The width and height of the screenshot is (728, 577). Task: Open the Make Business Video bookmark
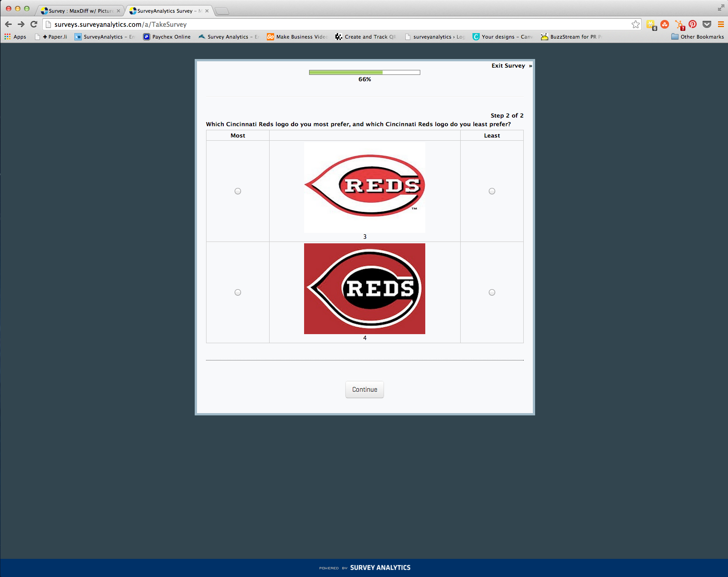(297, 37)
